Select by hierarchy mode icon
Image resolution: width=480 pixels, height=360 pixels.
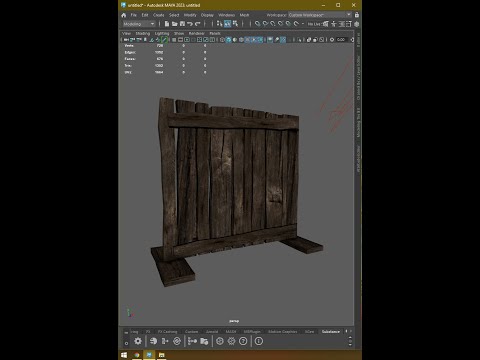tap(220, 24)
